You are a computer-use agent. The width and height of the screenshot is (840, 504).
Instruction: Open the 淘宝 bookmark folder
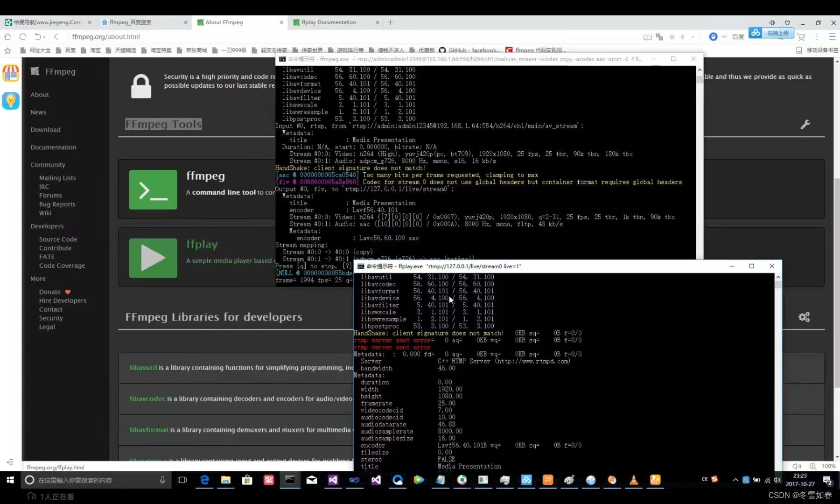(91, 50)
